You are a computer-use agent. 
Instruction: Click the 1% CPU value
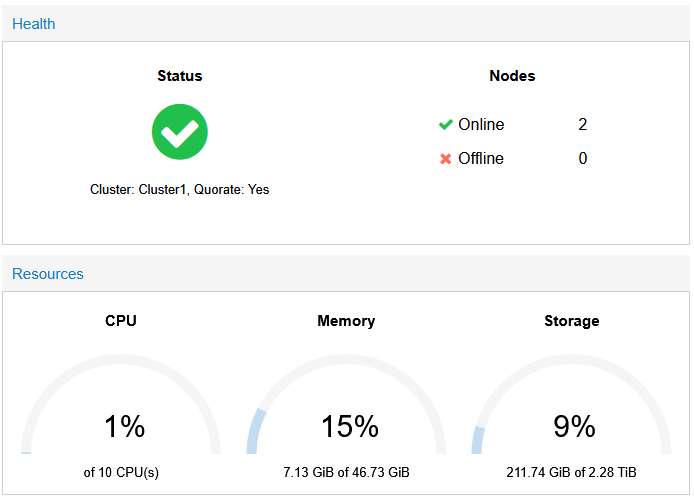[x=124, y=427]
